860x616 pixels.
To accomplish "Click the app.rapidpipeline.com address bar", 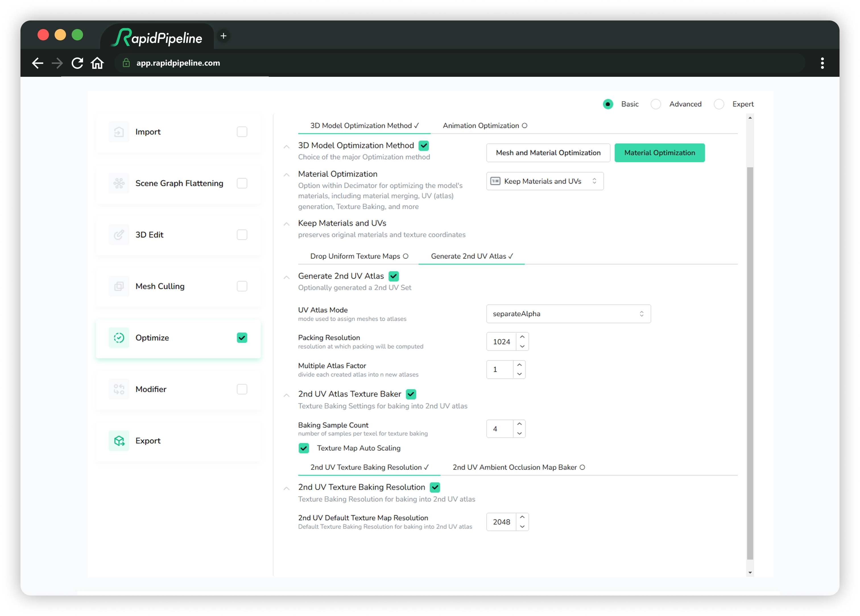I will click(x=460, y=63).
